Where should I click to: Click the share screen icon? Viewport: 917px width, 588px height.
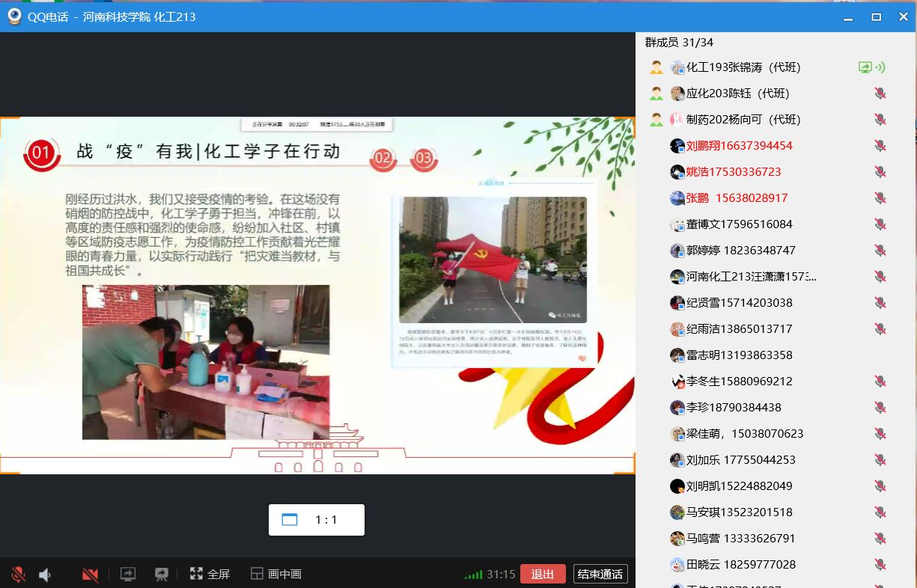(128, 575)
